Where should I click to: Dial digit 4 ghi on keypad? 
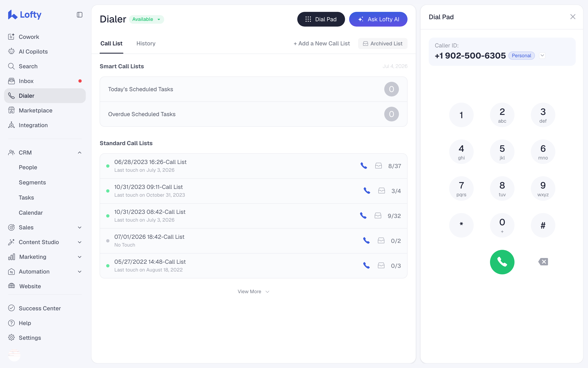(x=461, y=152)
